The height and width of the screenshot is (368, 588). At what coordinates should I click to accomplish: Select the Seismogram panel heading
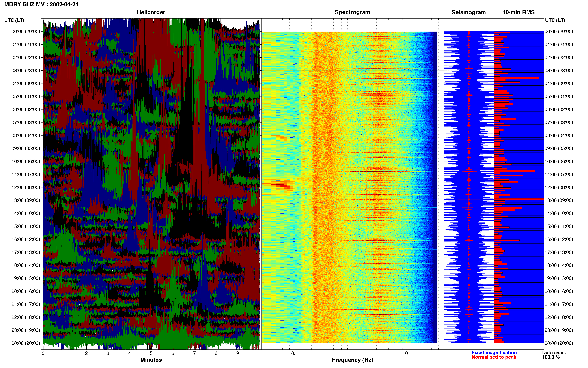click(x=468, y=12)
